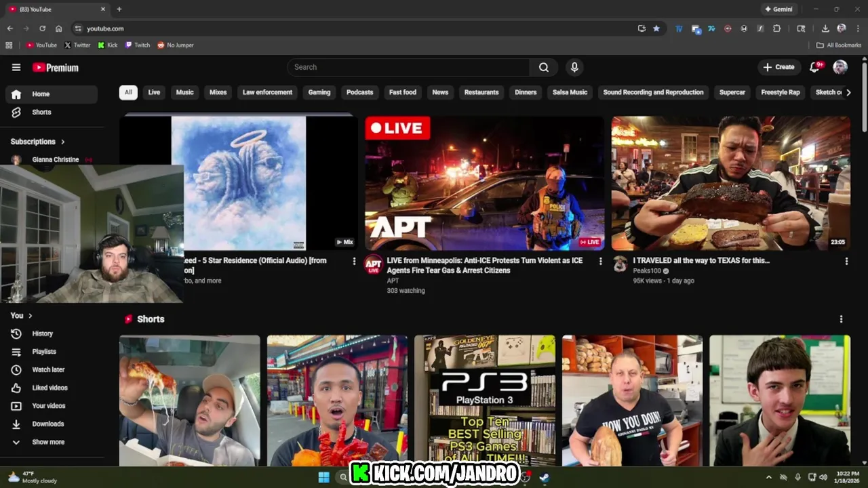Open the TV extension icon in toolbar

pos(679,28)
